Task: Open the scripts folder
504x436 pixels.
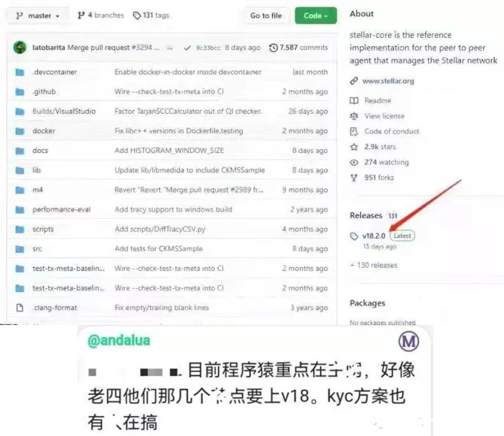Action: coord(43,229)
